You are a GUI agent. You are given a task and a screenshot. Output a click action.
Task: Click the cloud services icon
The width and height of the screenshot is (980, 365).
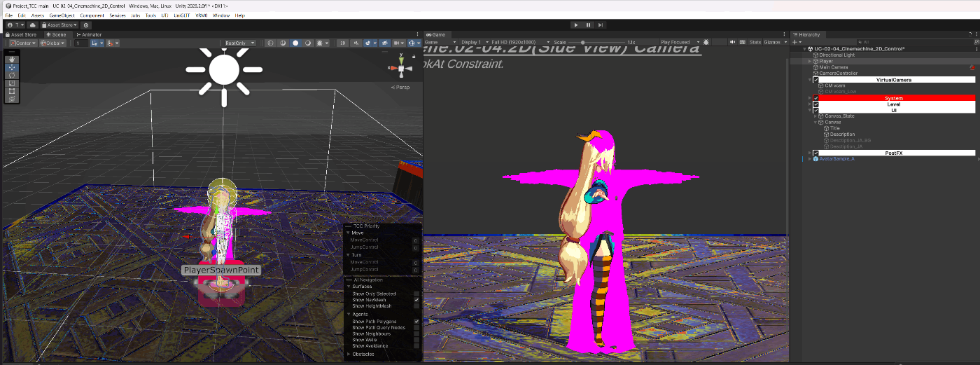(32, 25)
